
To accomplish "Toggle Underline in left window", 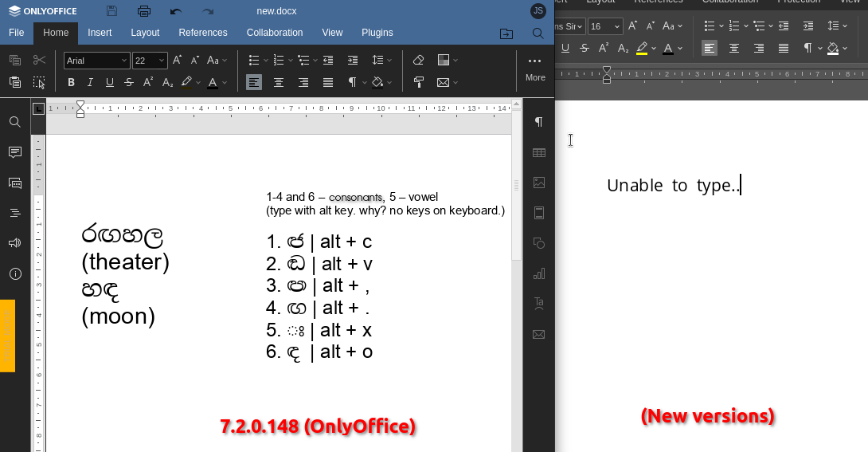I will coord(110,83).
